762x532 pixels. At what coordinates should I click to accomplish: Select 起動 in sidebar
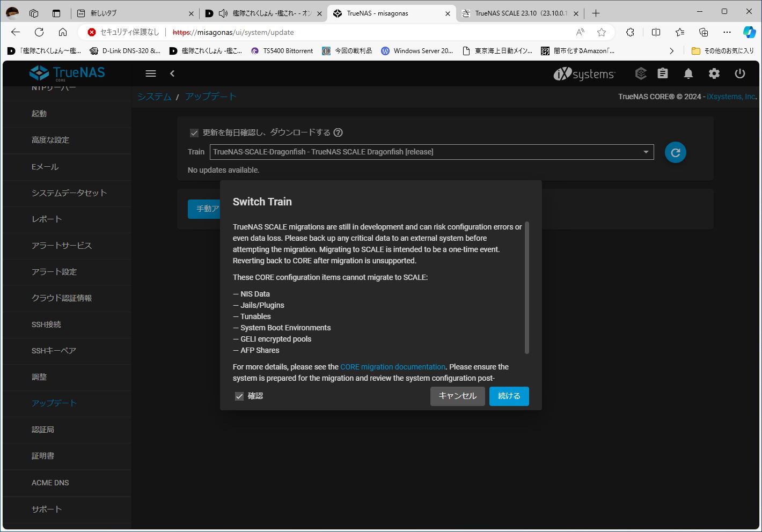[67, 114]
